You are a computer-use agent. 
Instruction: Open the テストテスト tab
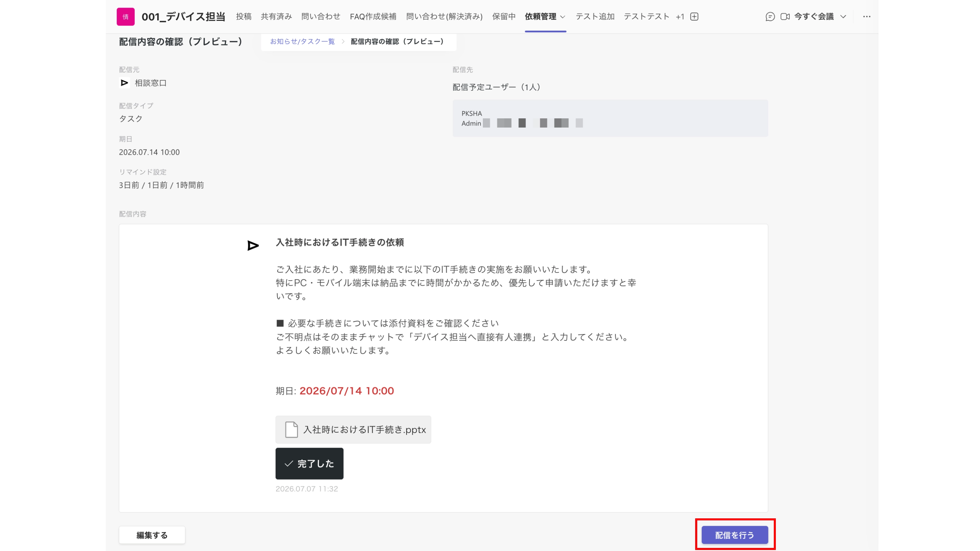tap(647, 17)
